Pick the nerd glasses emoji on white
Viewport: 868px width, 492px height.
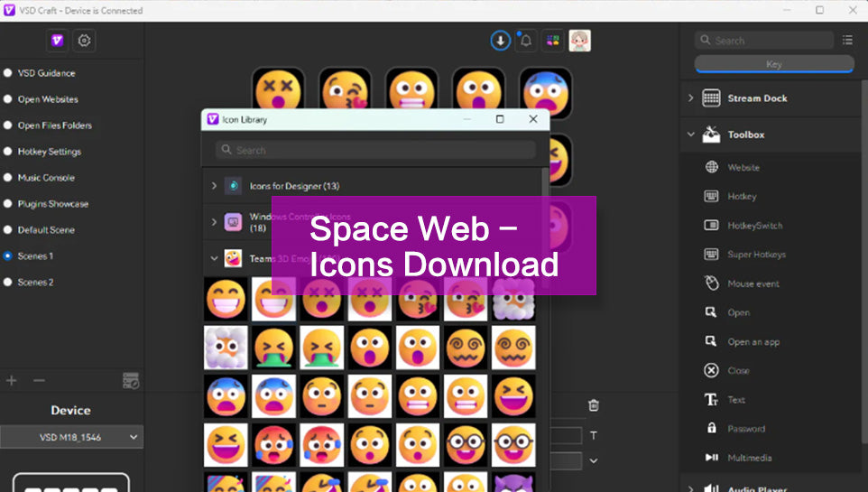[x=513, y=445]
